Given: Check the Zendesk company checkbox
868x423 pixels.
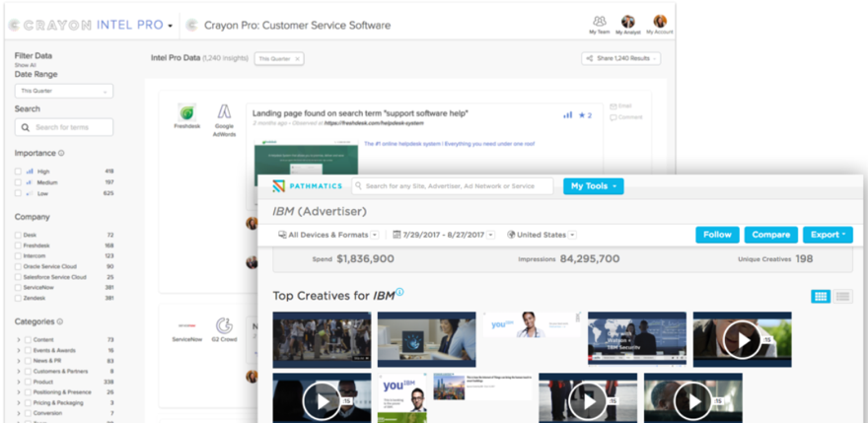Looking at the screenshot, I should 19,299.
